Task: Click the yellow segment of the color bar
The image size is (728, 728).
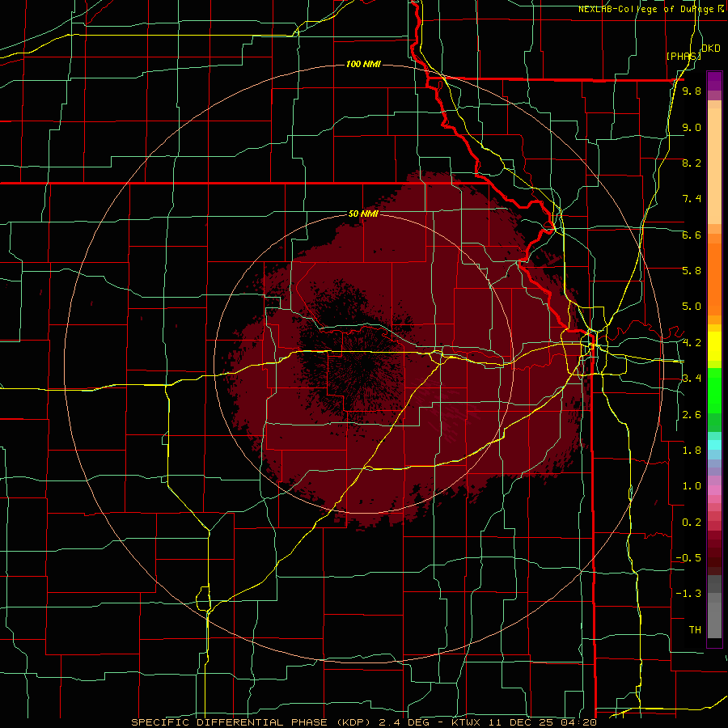Action: [x=714, y=346]
